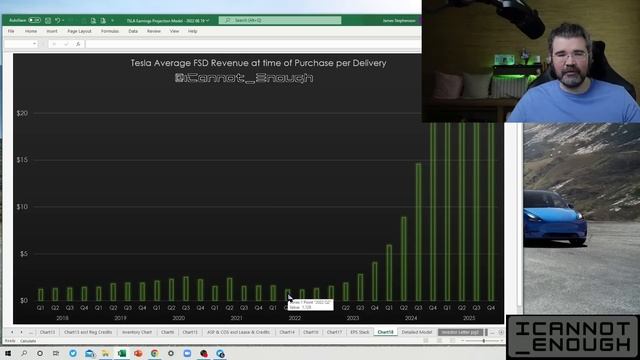Select the chart title about Tesla FSD Revenue
640x360 pixels.
point(258,63)
